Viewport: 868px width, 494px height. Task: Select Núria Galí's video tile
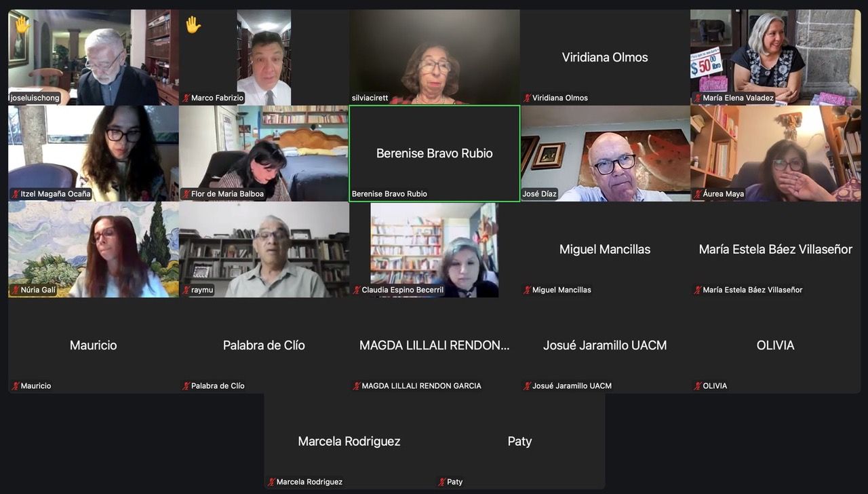pos(94,250)
